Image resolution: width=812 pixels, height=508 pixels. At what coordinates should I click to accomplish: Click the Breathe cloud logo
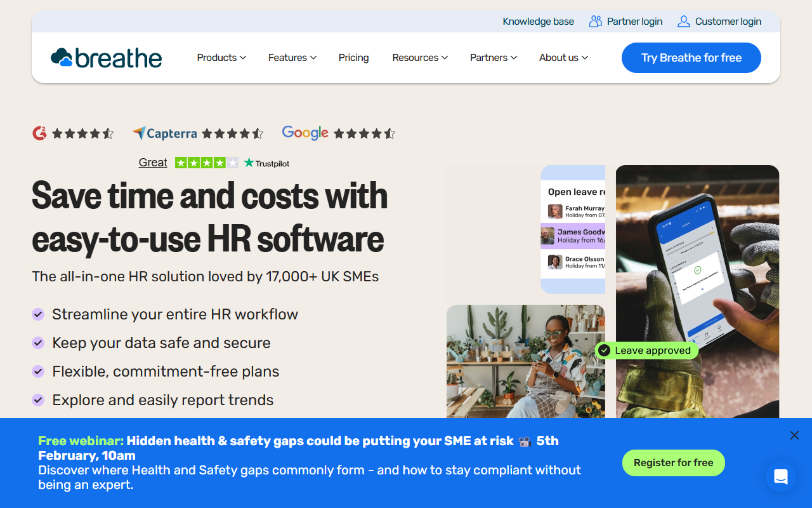pos(106,58)
